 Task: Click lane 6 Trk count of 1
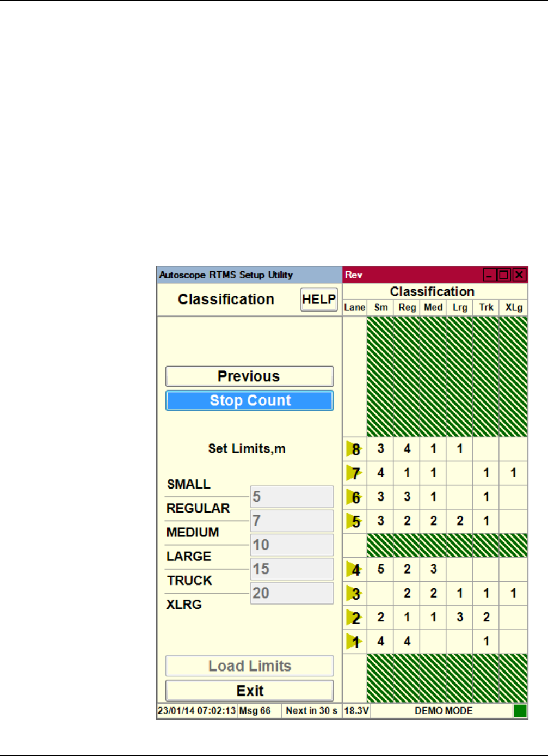(486, 497)
